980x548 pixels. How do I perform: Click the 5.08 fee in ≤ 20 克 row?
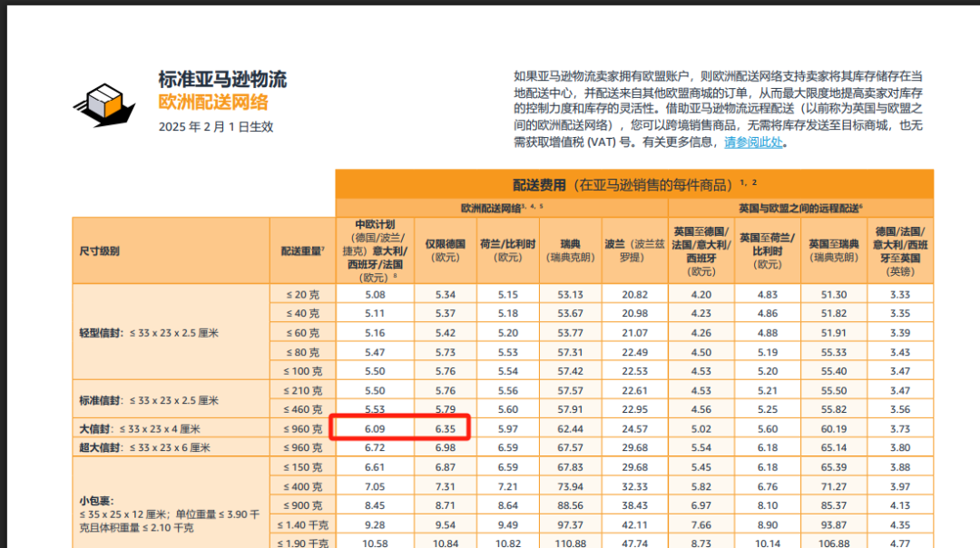click(375, 294)
